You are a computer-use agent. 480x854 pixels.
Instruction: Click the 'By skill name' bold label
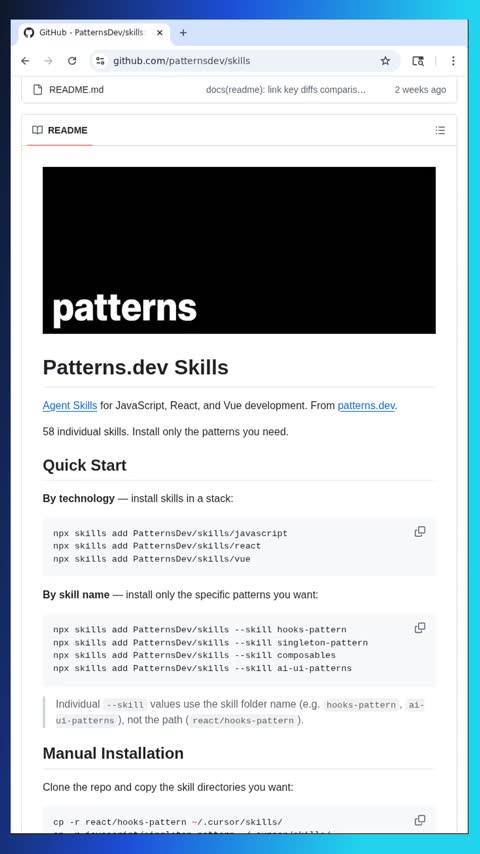pyautogui.click(x=76, y=595)
